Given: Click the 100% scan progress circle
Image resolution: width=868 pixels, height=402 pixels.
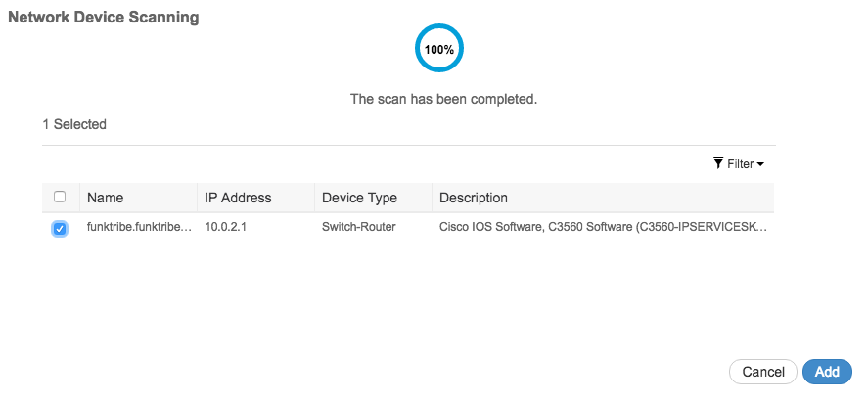Looking at the screenshot, I should [438, 48].
